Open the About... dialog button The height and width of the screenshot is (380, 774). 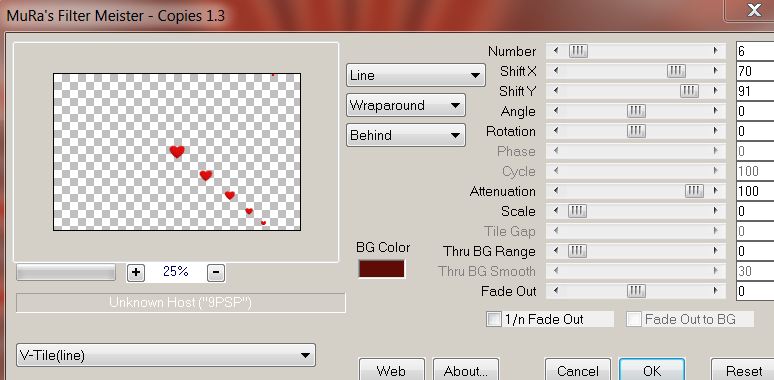(x=465, y=370)
